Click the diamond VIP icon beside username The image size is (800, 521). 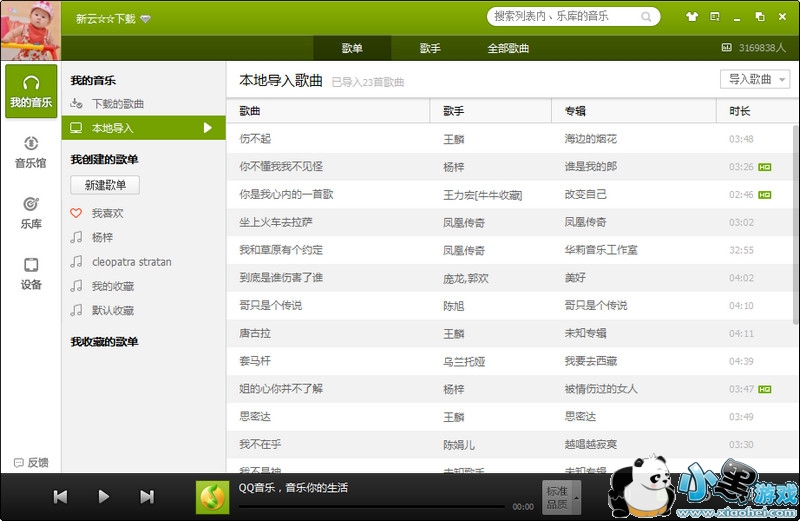coord(145,19)
